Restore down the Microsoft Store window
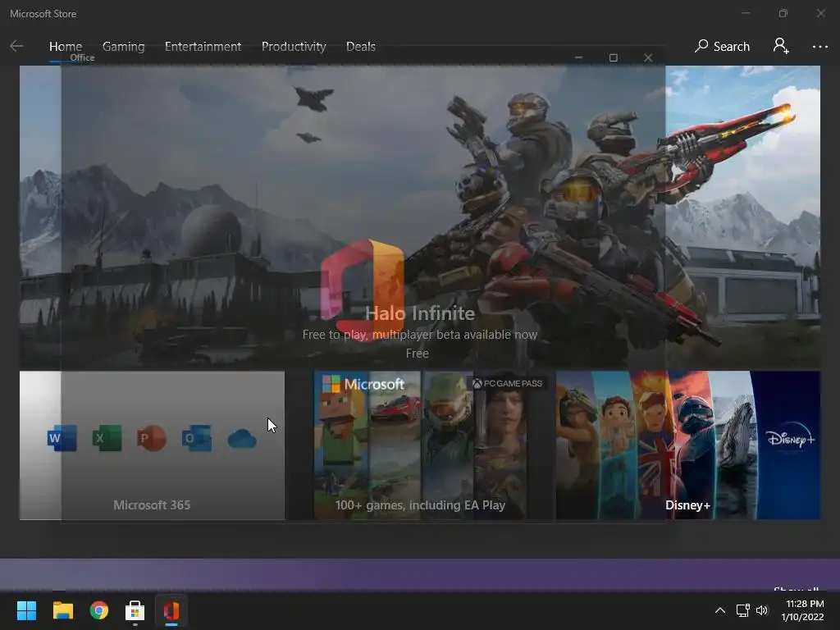This screenshot has height=630, width=840. pos(783,13)
